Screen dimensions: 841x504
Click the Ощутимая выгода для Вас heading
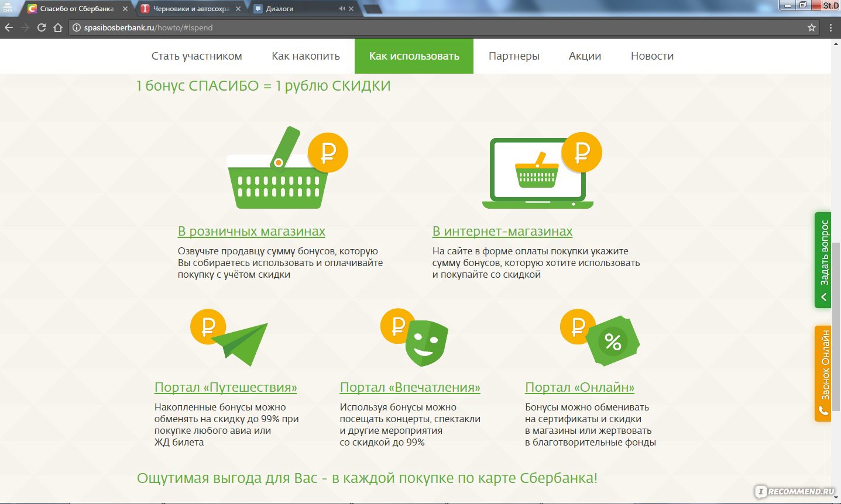coord(367,478)
